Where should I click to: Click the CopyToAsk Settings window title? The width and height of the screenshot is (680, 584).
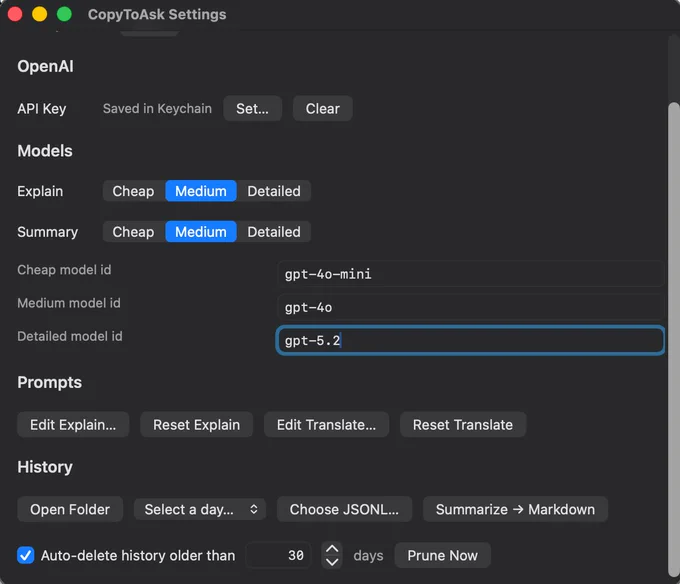click(157, 14)
